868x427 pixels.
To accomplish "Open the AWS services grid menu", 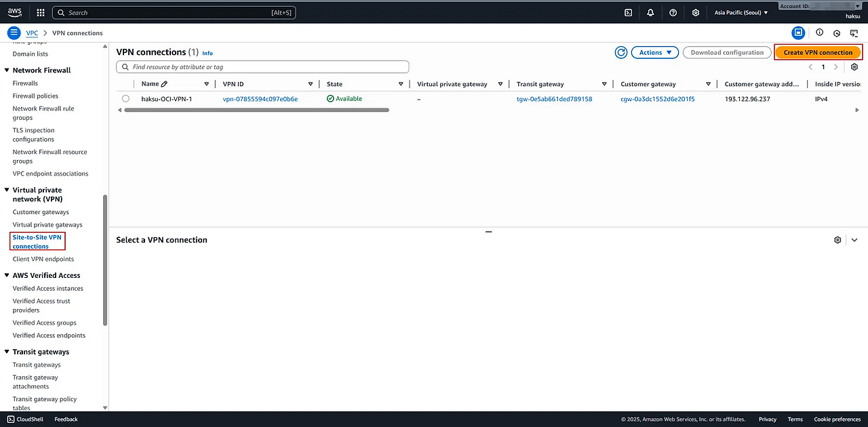I will click(x=41, y=12).
